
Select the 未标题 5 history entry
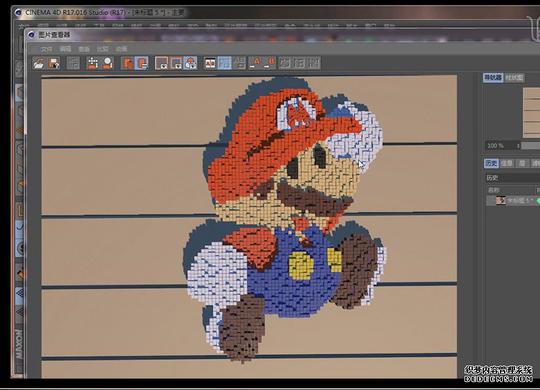(x=513, y=200)
